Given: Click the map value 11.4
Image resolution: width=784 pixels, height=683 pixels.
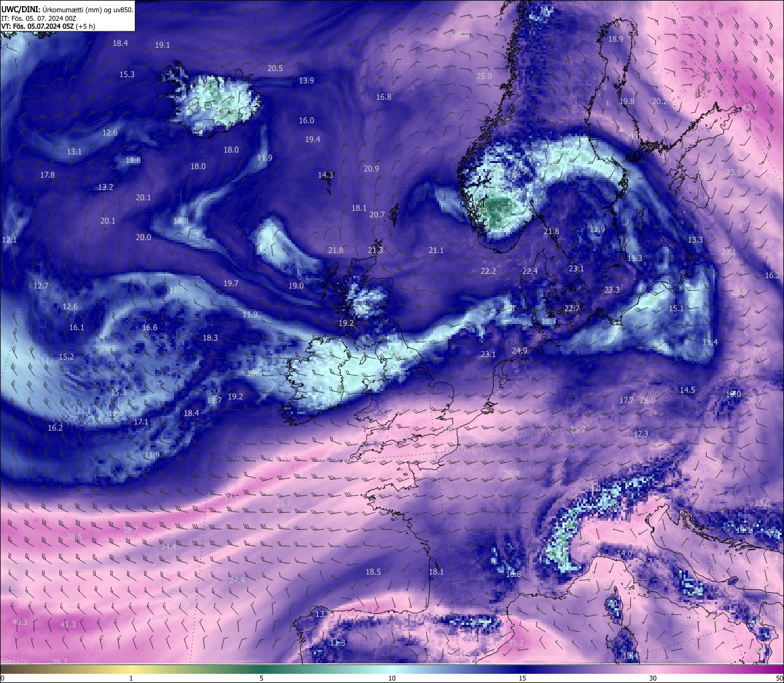Looking at the screenshot, I should tap(710, 342).
